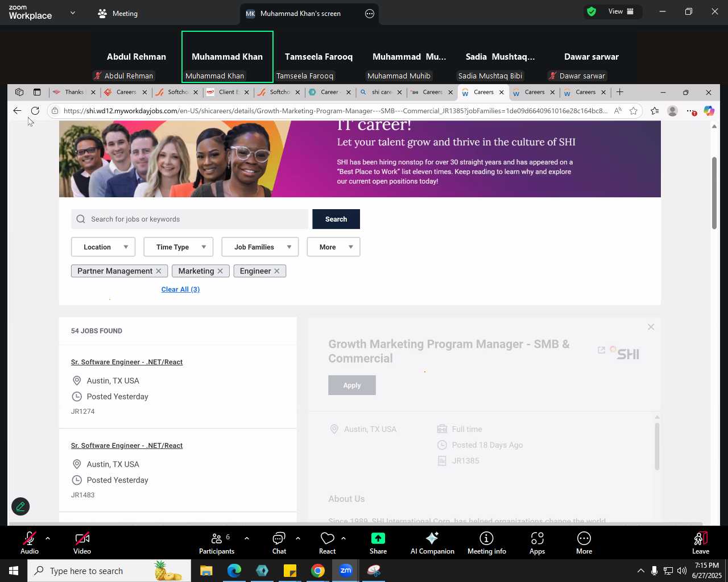Open the Participants panel
This screenshot has height=582, width=728.
tap(217, 543)
